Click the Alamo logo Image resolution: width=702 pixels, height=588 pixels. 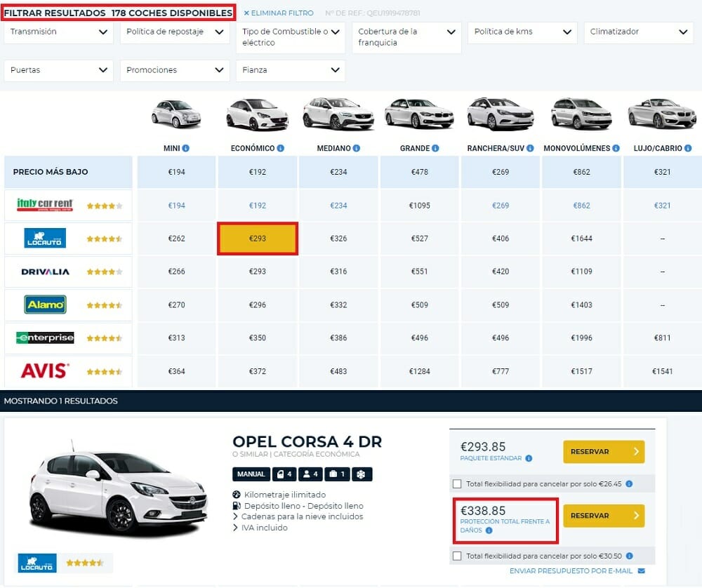[x=45, y=305]
